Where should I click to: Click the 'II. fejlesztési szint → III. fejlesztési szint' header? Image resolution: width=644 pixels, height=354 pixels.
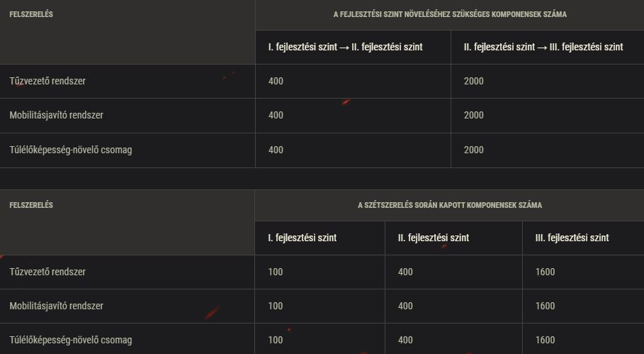click(x=543, y=47)
